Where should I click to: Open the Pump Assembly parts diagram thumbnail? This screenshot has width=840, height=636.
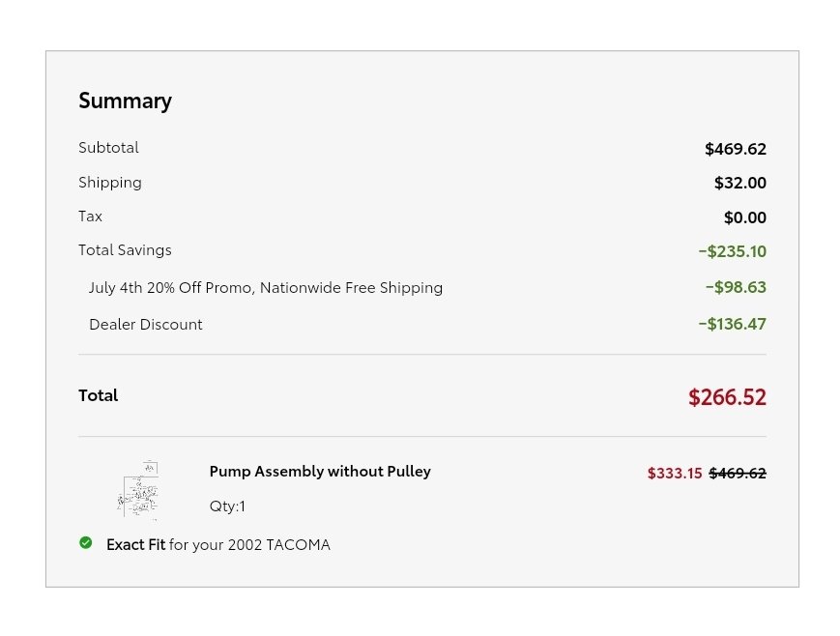click(x=139, y=490)
